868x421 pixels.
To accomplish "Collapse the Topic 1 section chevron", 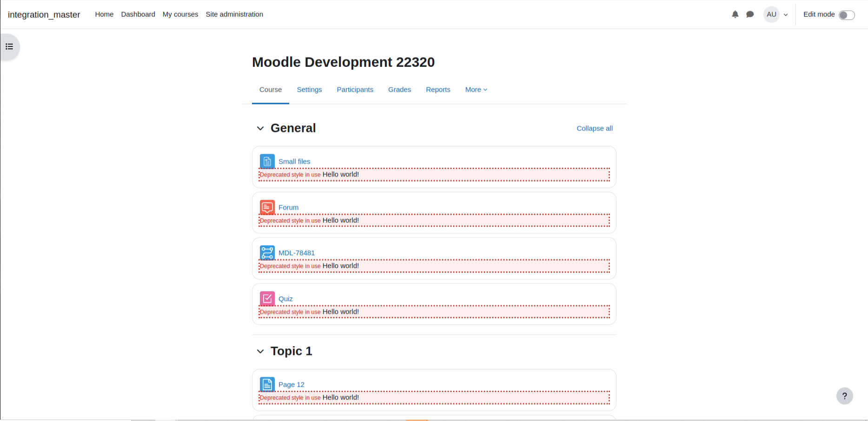I will click(x=260, y=351).
